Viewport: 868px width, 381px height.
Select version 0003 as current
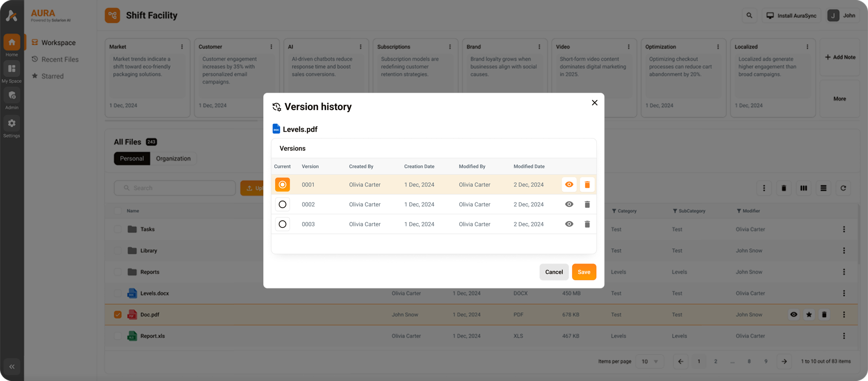[x=282, y=224]
